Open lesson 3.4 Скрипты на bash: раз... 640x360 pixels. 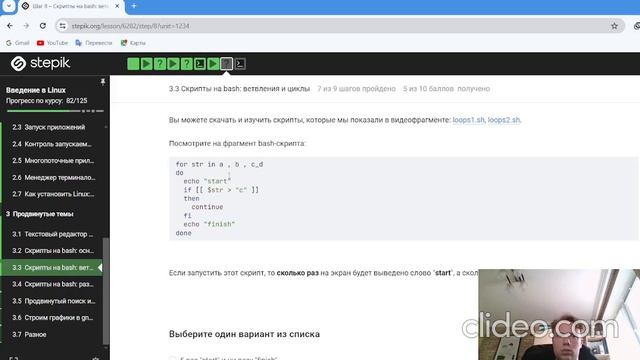pos(52,284)
